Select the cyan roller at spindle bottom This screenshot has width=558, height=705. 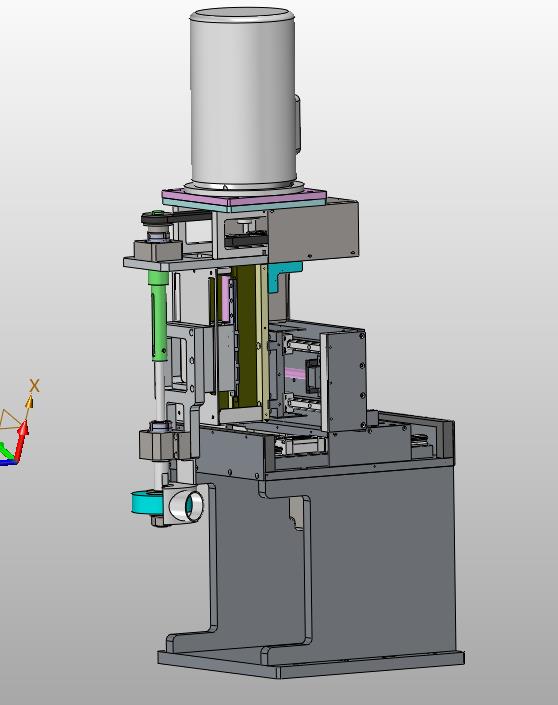coord(145,501)
